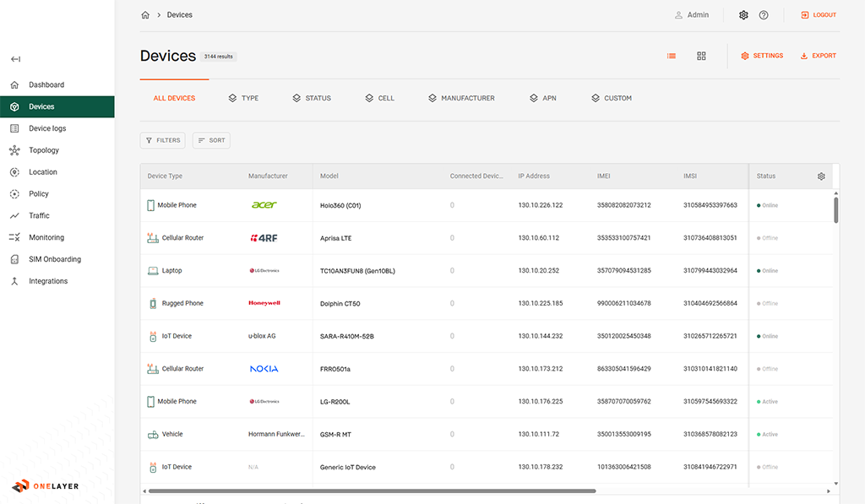Open the orange Settings button
The image size is (865, 504).
[762, 56]
